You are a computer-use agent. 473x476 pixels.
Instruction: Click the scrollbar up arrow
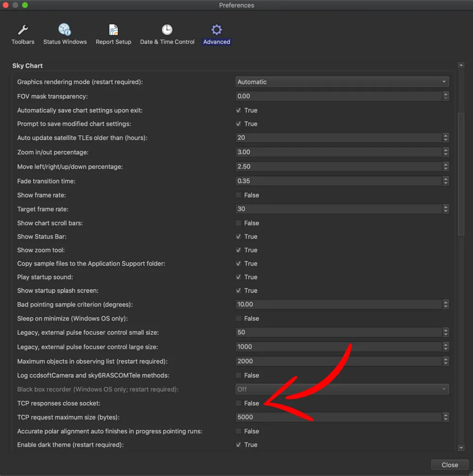461,65
